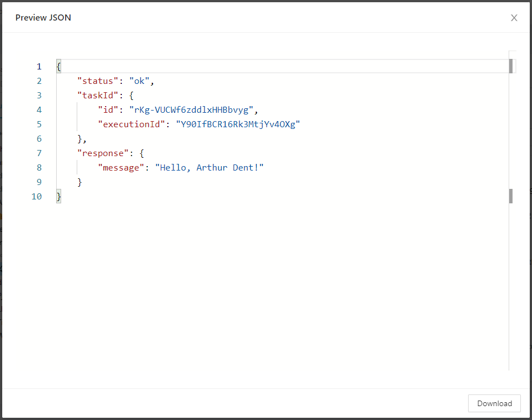This screenshot has width=532, height=420.
Task: Click line number 7 in the gutter
Action: coord(39,153)
